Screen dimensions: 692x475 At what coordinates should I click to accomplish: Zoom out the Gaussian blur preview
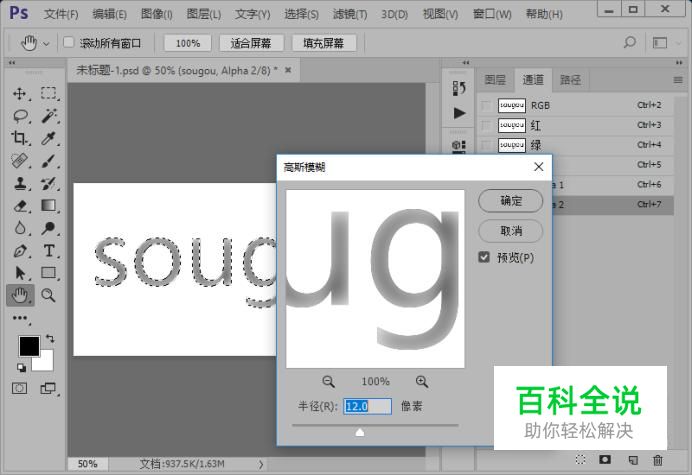point(328,381)
